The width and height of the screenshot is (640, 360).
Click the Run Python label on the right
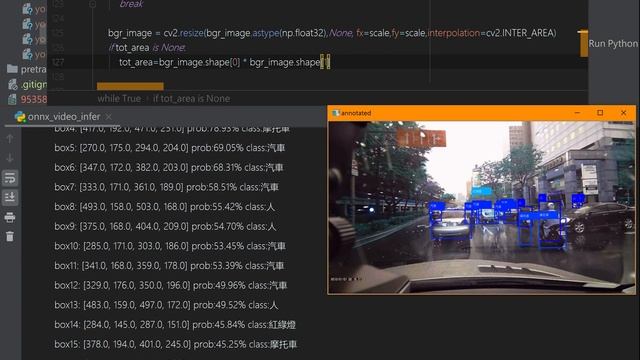click(x=613, y=43)
